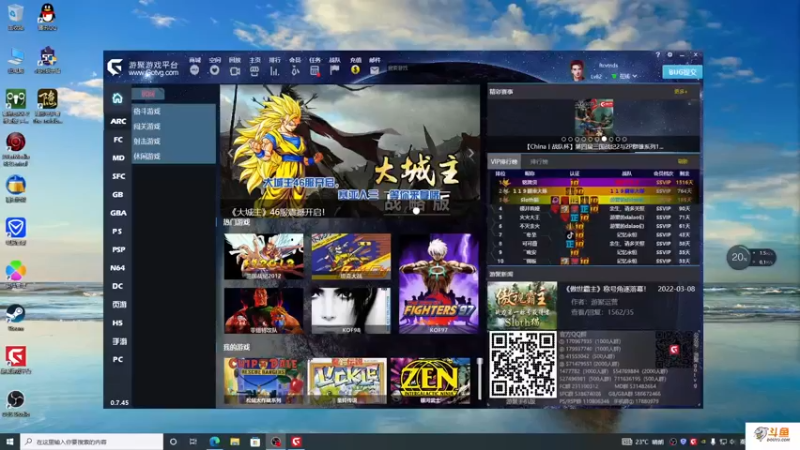Open the settings gear in title bar
The image size is (800, 450).
tap(670, 55)
